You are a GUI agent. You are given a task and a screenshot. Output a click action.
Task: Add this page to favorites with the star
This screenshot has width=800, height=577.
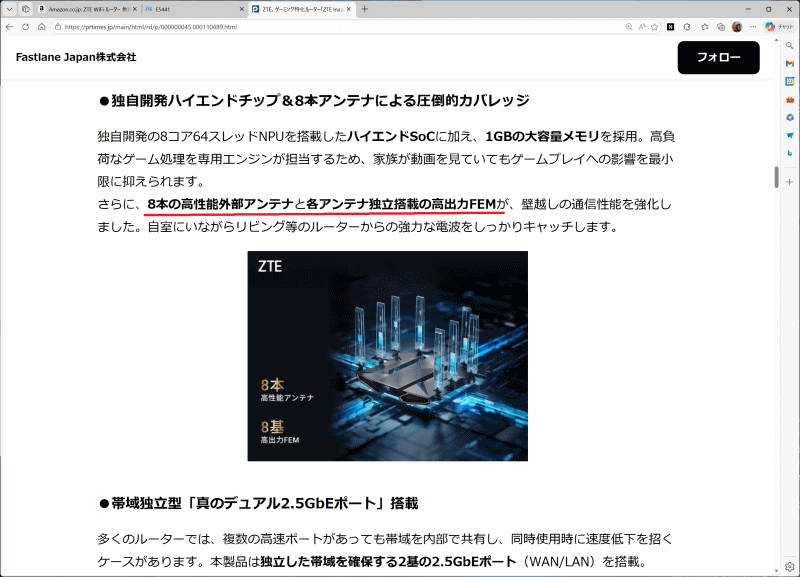[x=655, y=28]
